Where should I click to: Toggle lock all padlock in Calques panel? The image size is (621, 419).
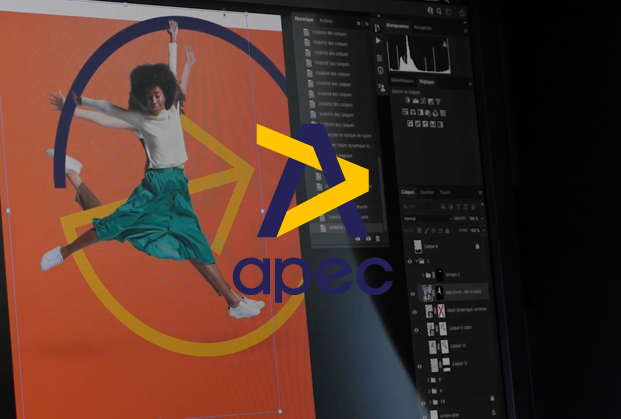[447, 230]
